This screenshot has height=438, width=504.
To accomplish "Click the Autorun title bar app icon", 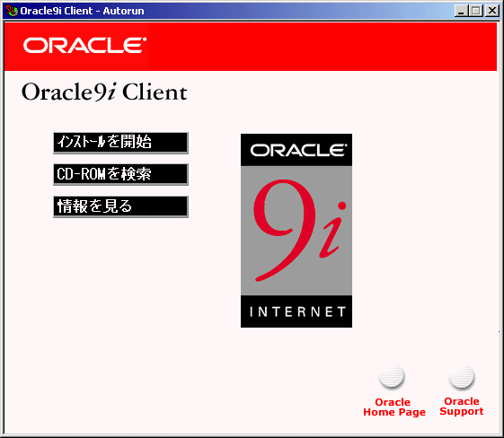I will pyautogui.click(x=13, y=11).
